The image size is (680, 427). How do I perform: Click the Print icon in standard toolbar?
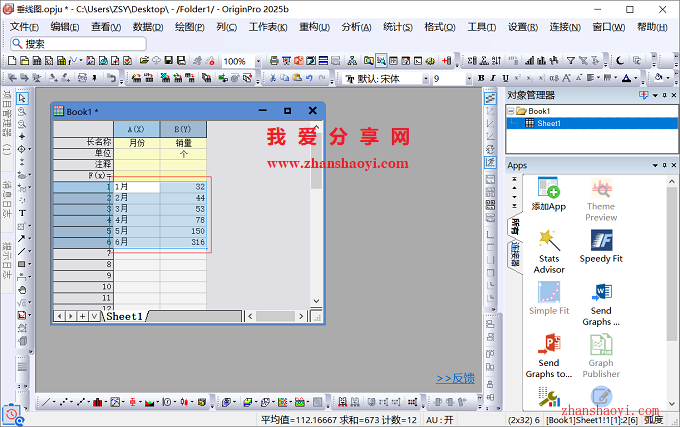tap(274, 61)
